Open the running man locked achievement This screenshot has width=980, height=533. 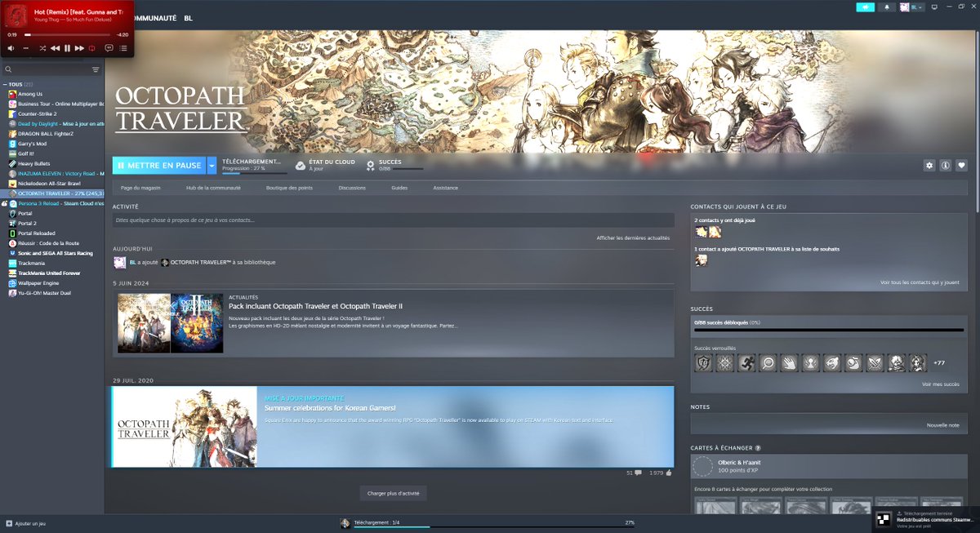click(x=746, y=362)
